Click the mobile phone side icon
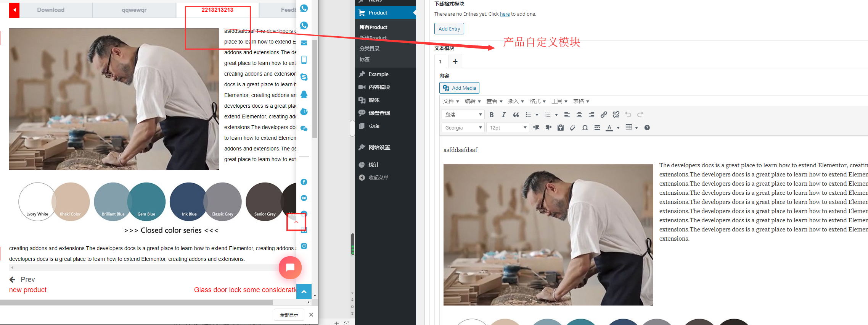 coord(304,60)
